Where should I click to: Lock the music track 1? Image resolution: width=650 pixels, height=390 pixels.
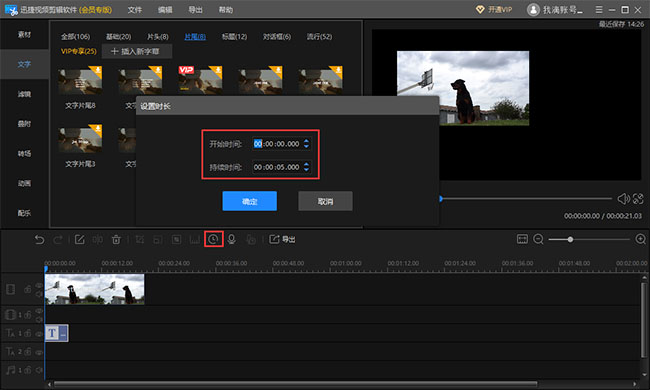(x=27, y=370)
